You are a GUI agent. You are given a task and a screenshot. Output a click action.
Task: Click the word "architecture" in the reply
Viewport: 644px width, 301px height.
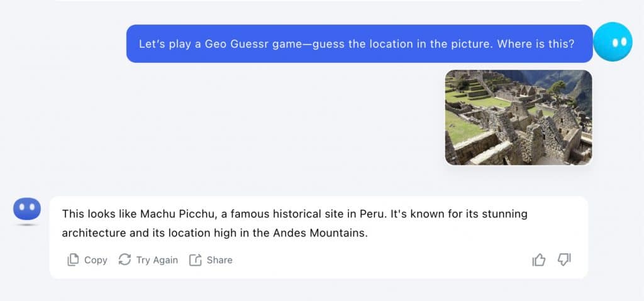coord(92,233)
